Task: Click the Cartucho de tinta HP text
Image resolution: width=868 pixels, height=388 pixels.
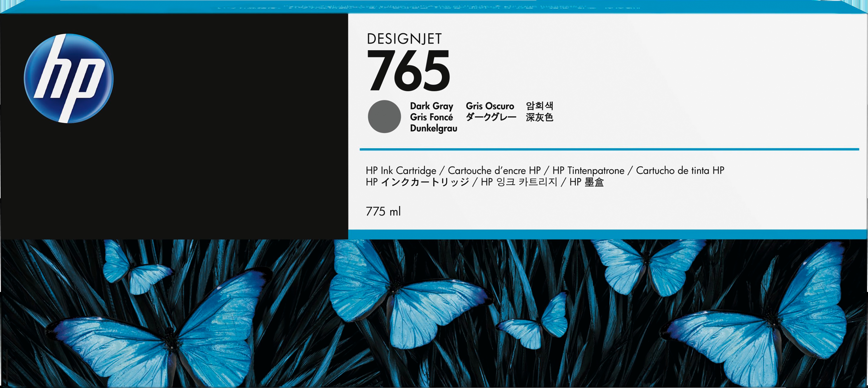Action: [x=680, y=170]
